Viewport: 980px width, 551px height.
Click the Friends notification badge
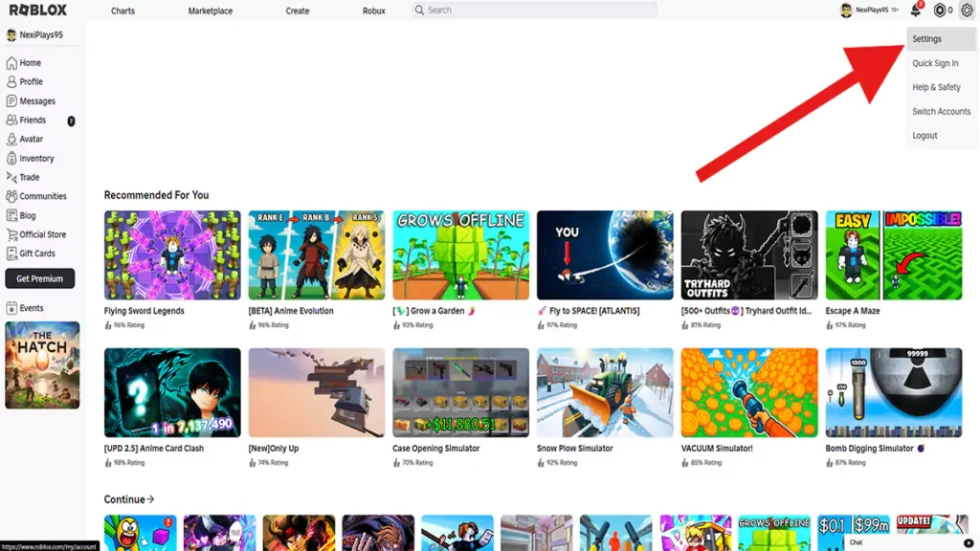click(x=71, y=121)
